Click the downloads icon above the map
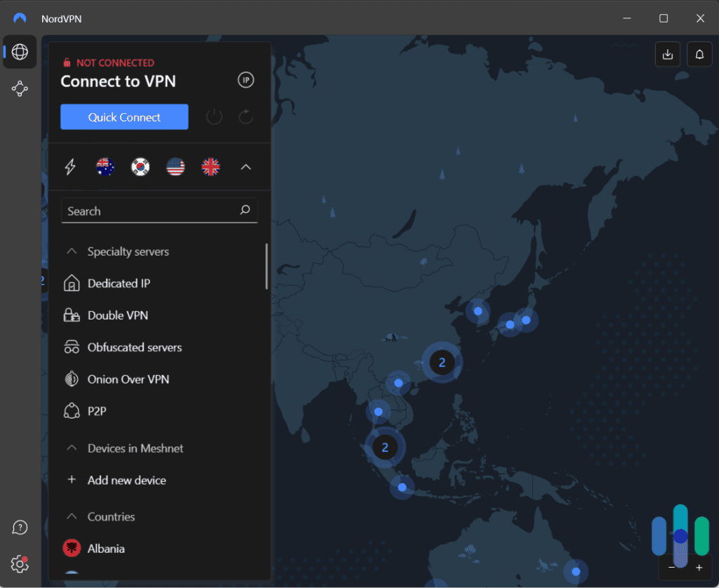This screenshot has width=719, height=588. pos(667,54)
